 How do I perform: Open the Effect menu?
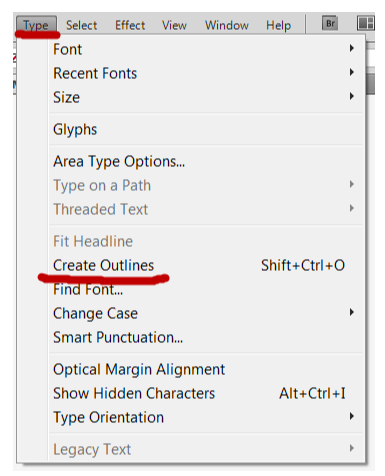click(130, 25)
